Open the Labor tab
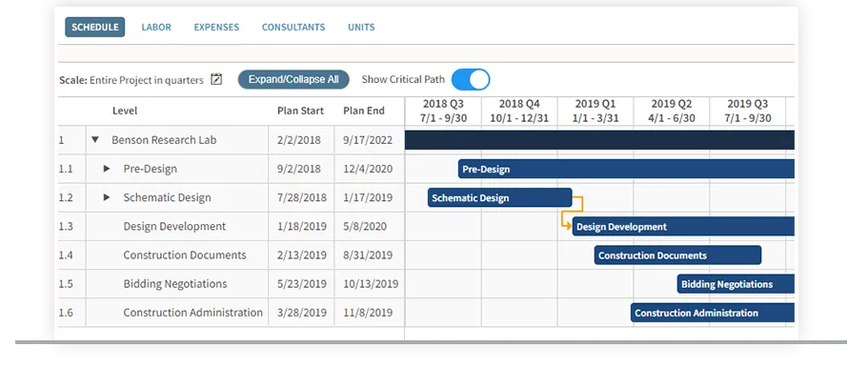The width and height of the screenshot is (868, 367). coord(156,27)
